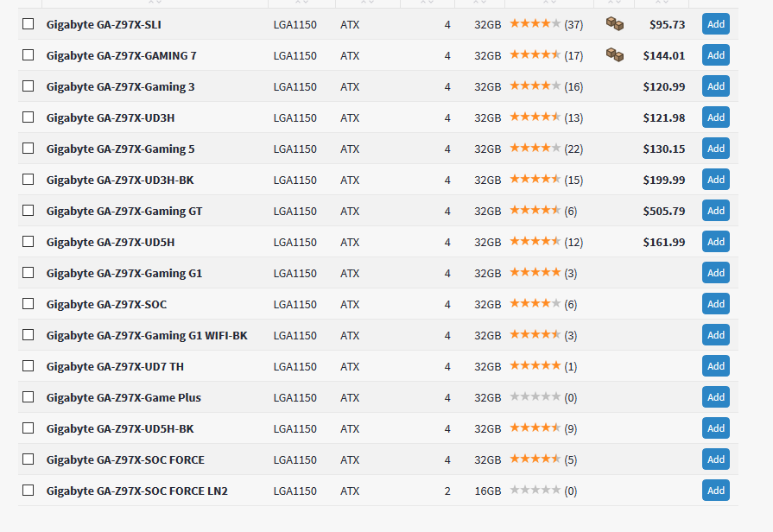Click the $505.79 price
The image size is (773, 532).
664,211
